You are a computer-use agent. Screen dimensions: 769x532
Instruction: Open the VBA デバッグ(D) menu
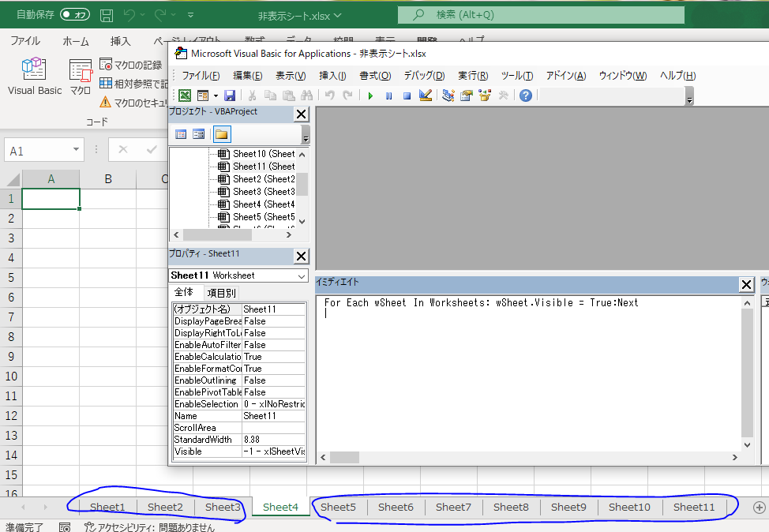pyautogui.click(x=424, y=76)
